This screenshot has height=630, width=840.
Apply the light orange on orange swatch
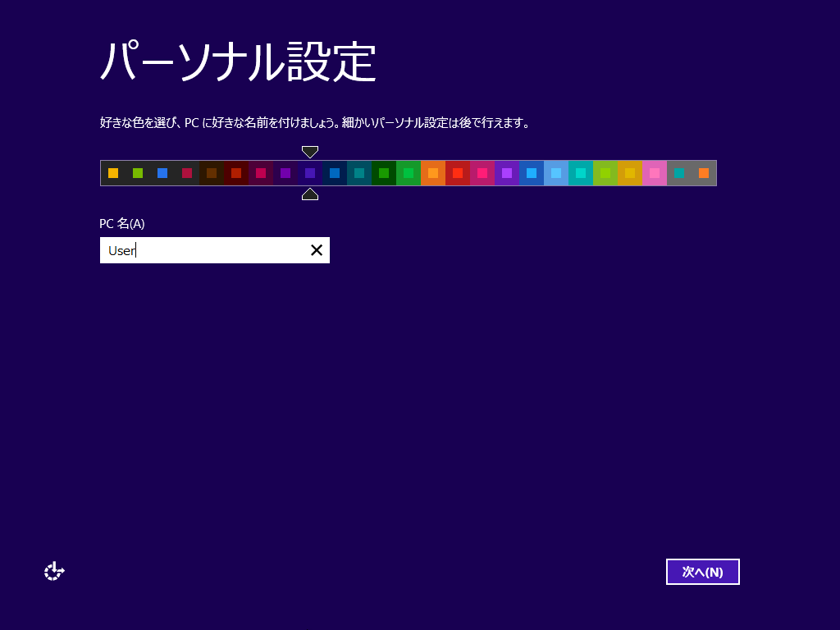tap(433, 173)
